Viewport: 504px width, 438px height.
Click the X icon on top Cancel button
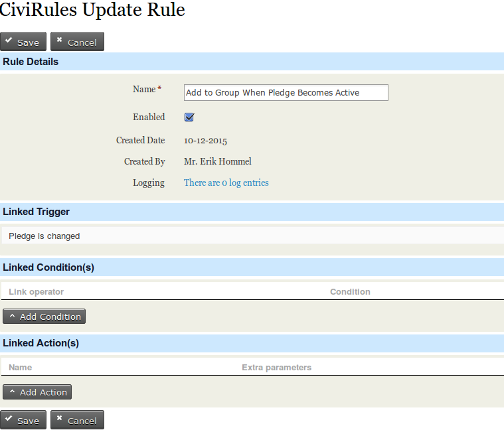59,41
